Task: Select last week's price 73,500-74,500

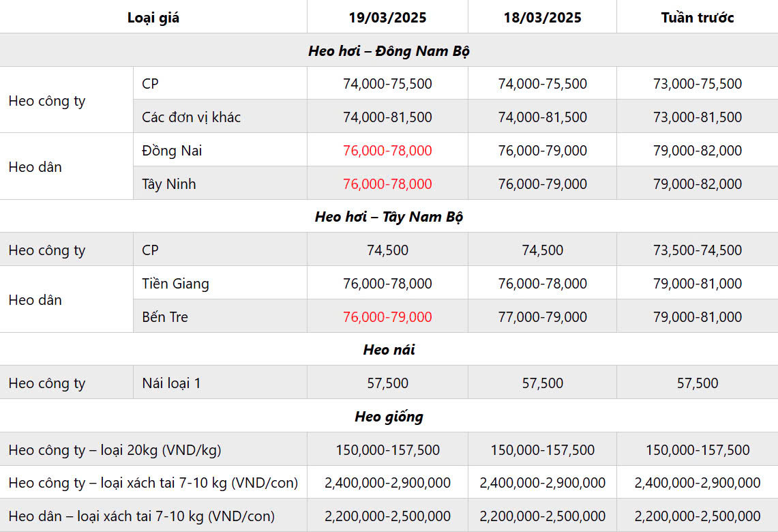Action: point(697,250)
